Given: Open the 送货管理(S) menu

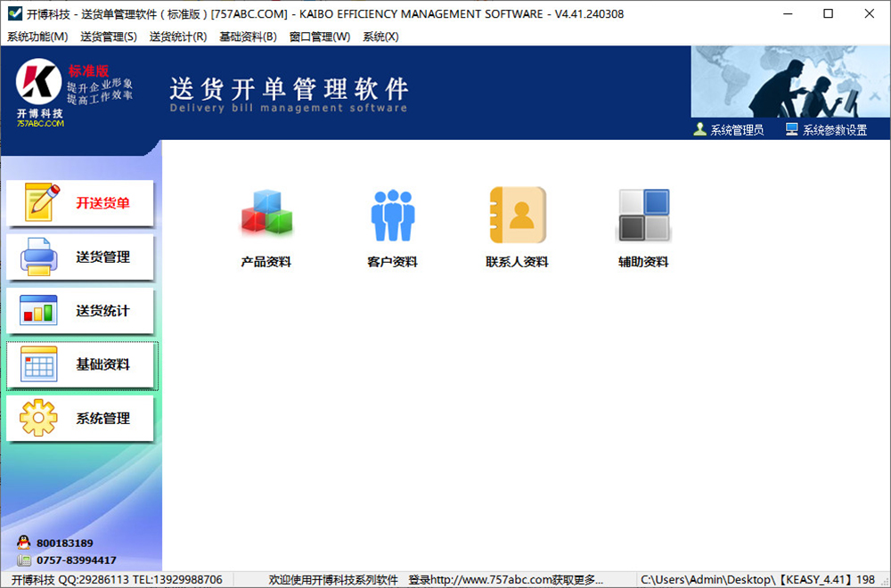Looking at the screenshot, I should tap(109, 37).
